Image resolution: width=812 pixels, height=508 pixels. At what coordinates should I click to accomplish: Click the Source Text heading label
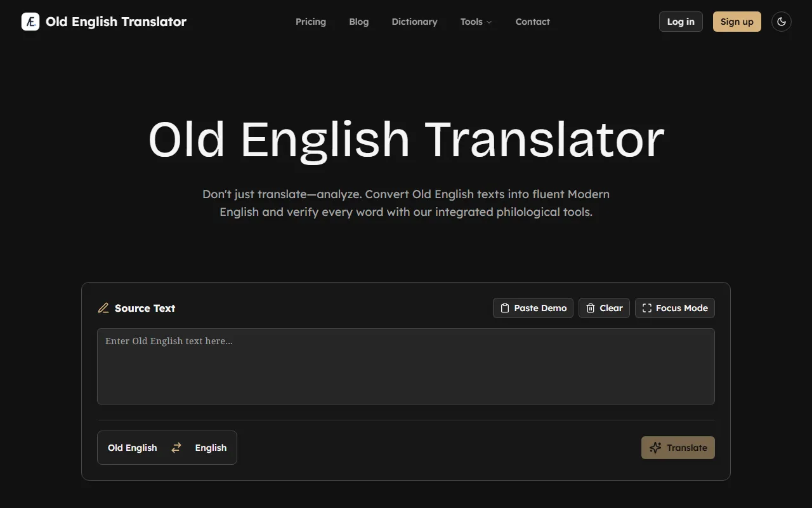[x=145, y=308]
